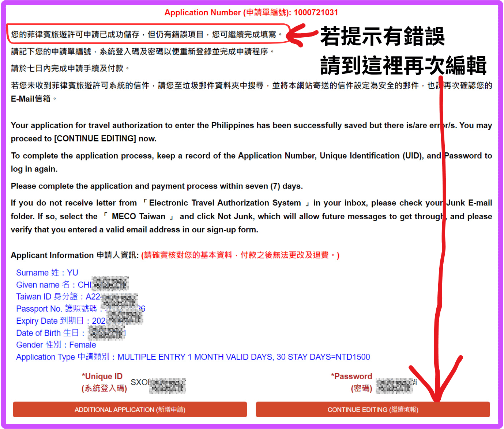Click the Applicant Information heading
This screenshot has height=429, width=504.
click(x=75, y=255)
